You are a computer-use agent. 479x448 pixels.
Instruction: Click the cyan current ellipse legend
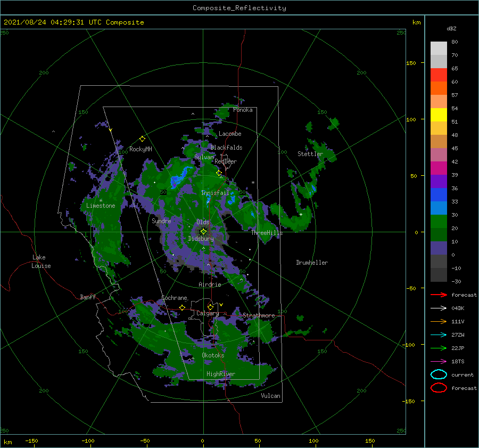[x=439, y=374]
